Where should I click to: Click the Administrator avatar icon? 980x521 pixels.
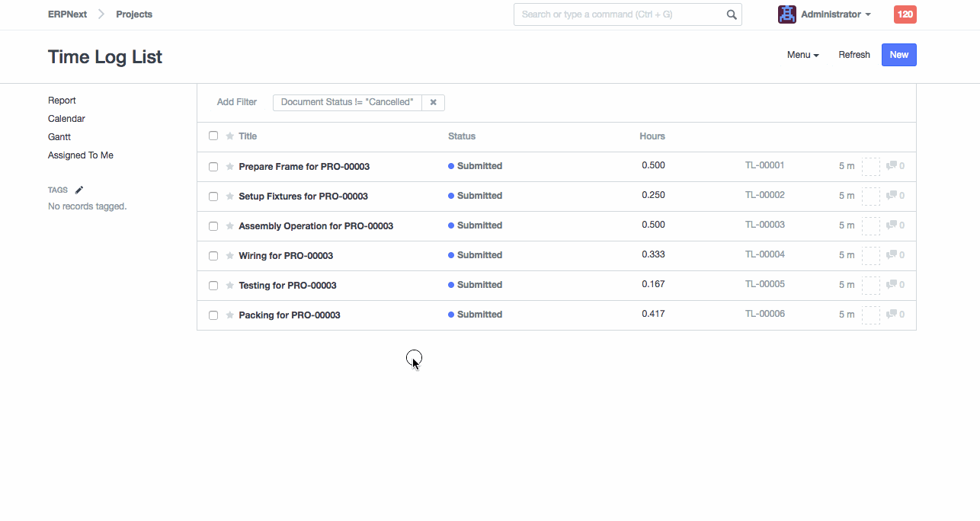786,14
